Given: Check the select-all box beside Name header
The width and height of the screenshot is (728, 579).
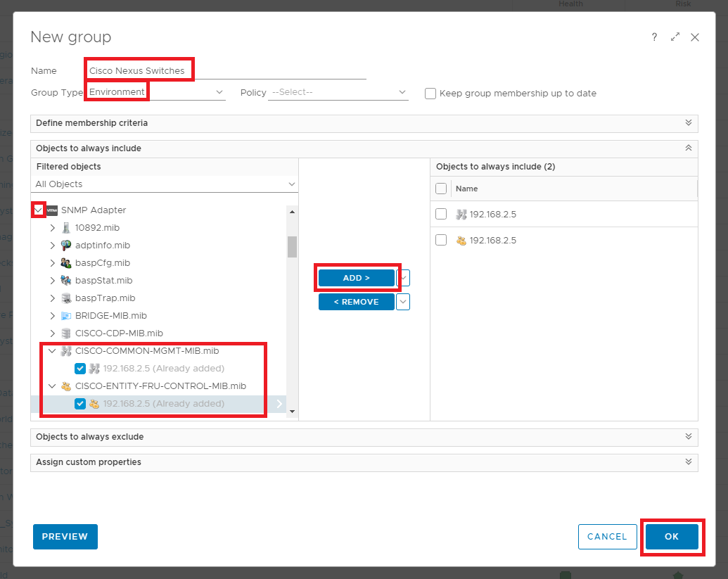Looking at the screenshot, I should tap(441, 189).
